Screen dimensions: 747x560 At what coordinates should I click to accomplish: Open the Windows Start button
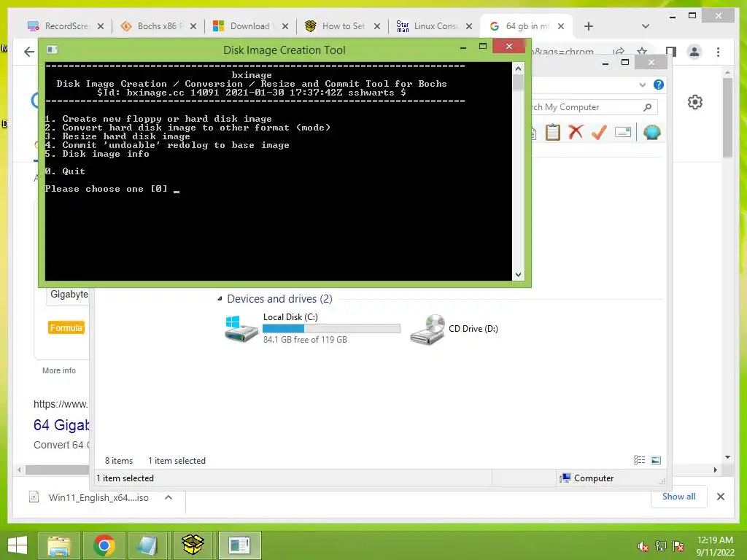[x=18, y=545]
